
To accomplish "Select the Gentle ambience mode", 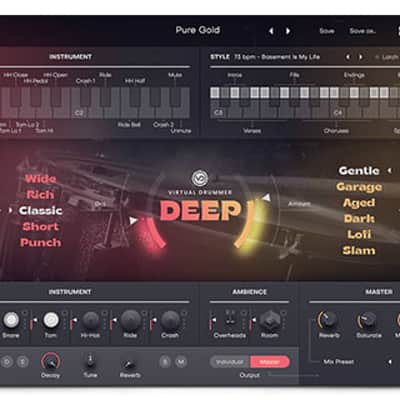I will [x=359, y=171].
